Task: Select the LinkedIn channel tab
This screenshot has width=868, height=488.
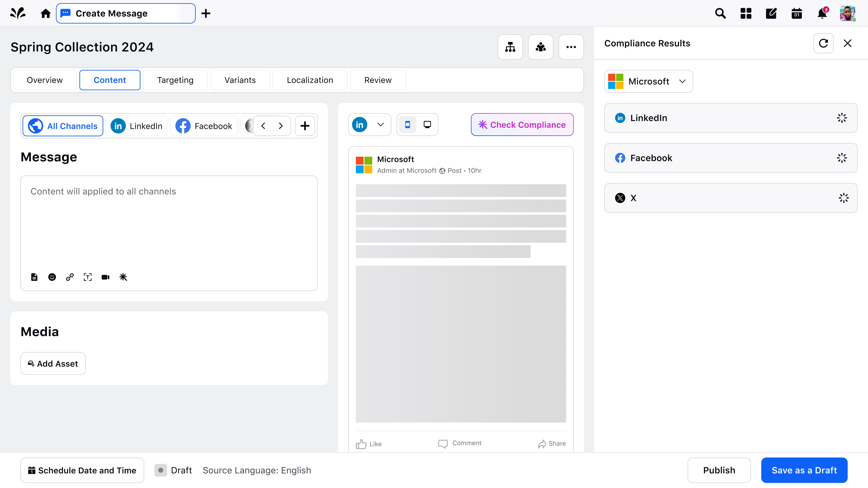Action: pyautogui.click(x=137, y=126)
